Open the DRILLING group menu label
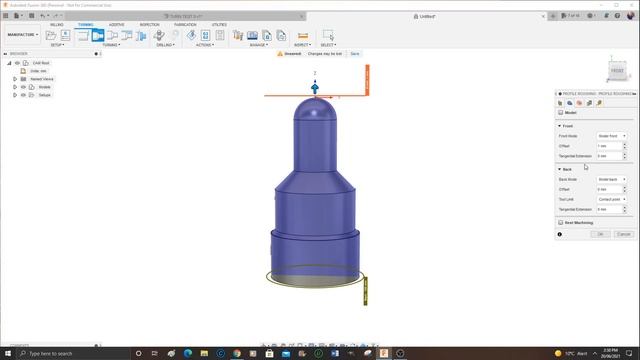 click(165, 45)
